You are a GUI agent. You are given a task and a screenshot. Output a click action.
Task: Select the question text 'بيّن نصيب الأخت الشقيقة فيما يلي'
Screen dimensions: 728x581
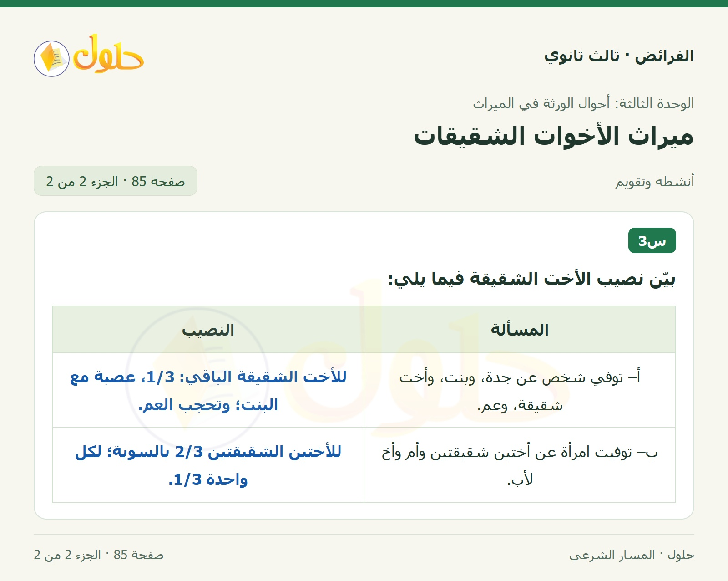[x=531, y=279]
